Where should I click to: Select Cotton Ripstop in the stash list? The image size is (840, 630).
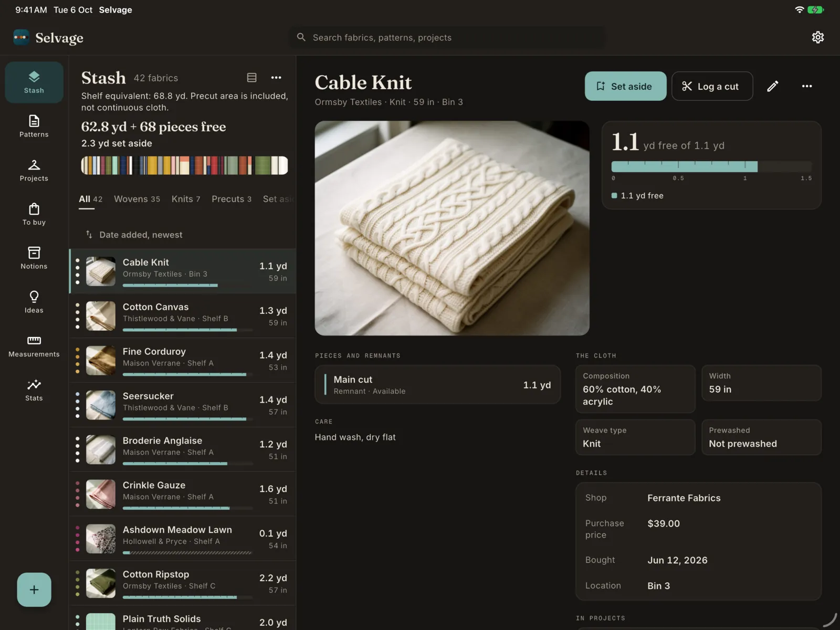click(183, 583)
